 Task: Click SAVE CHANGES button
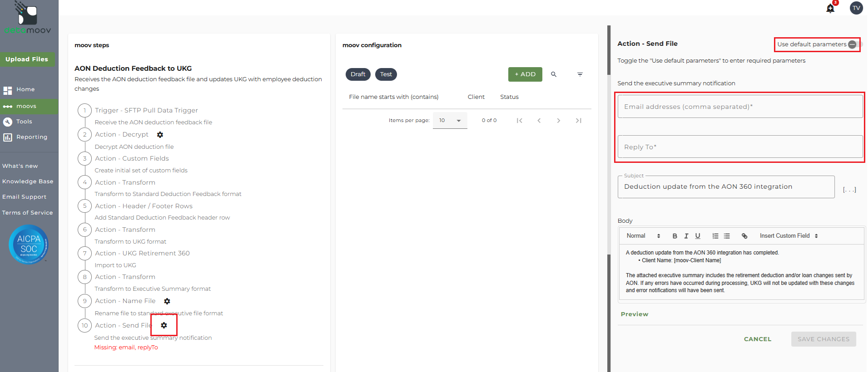(x=823, y=339)
